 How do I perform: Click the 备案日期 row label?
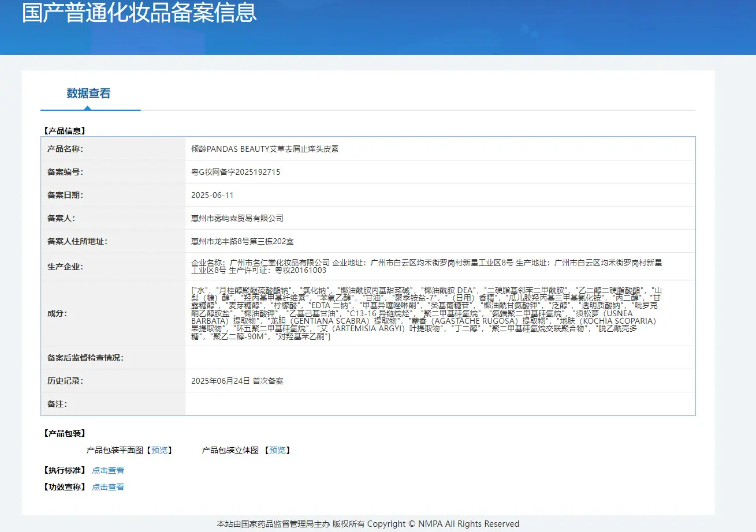click(65, 195)
